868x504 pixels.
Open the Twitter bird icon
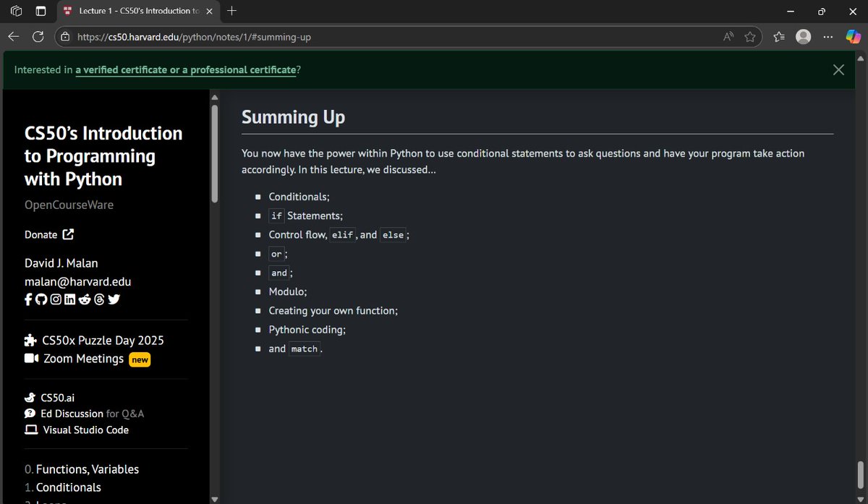pos(114,299)
